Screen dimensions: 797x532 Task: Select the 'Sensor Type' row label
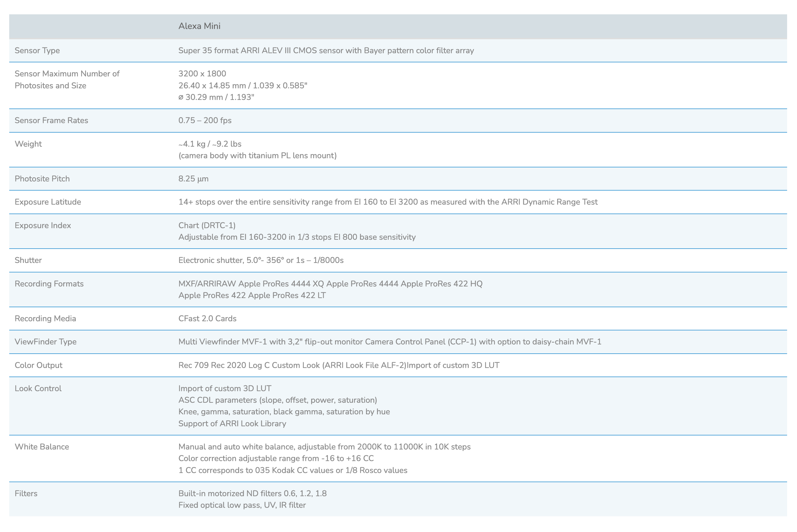tap(37, 50)
